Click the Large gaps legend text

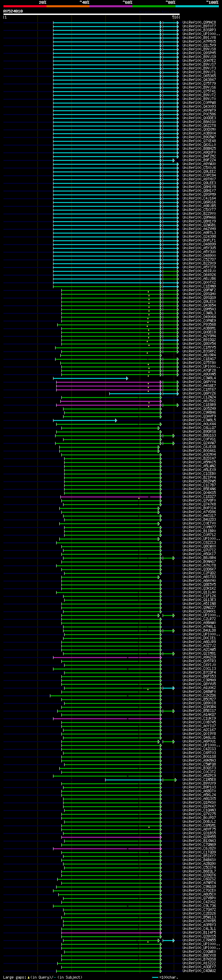point(43,977)
